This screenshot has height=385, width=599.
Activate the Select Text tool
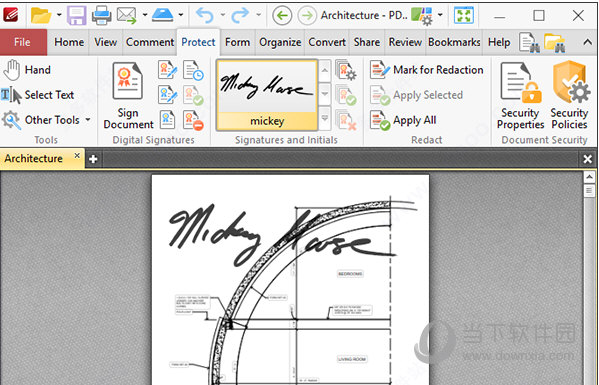(x=37, y=95)
